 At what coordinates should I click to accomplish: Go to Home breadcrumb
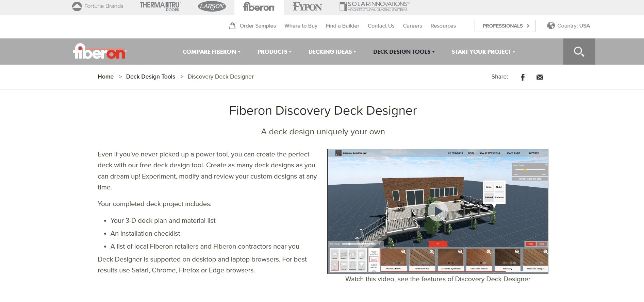[x=105, y=77]
